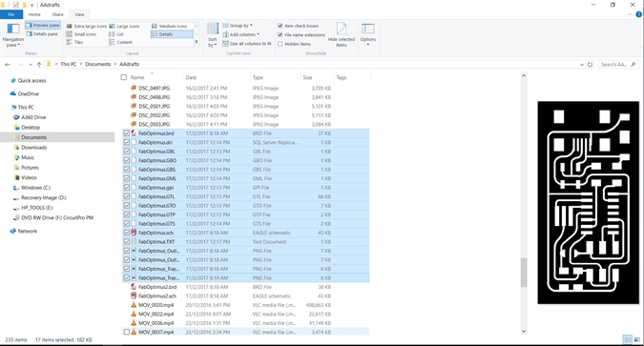Viewport: 644px width, 346px height.
Task: Open the address bar history dropdown
Action: click(x=582, y=65)
